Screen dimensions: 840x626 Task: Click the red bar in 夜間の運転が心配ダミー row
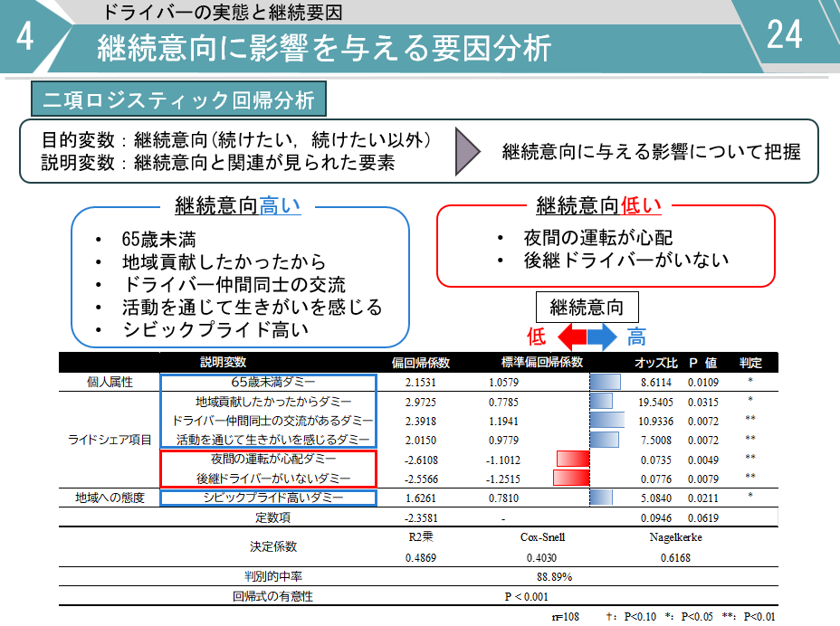click(x=573, y=460)
